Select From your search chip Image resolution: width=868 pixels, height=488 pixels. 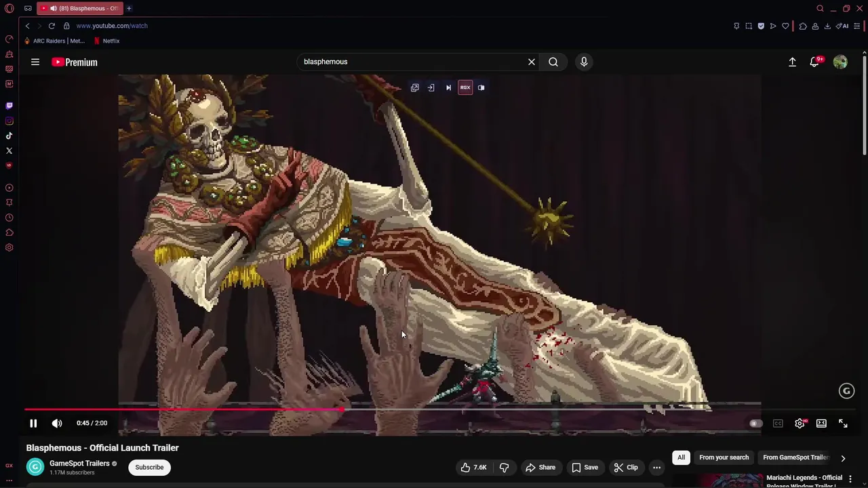724,457
